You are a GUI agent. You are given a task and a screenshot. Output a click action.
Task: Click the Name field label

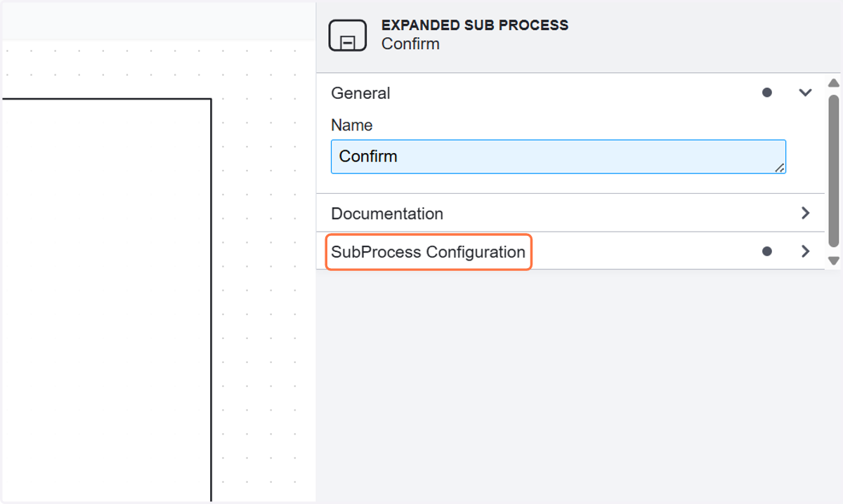click(352, 125)
